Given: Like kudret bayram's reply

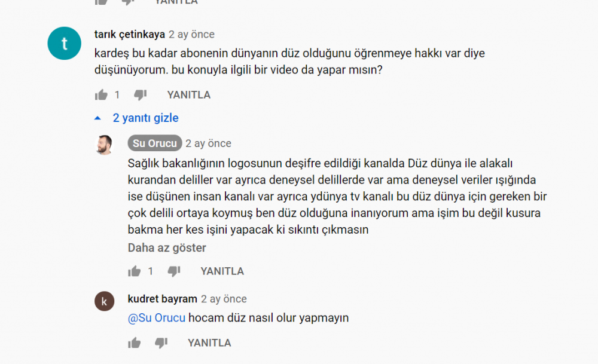Looking at the screenshot, I should click(134, 342).
